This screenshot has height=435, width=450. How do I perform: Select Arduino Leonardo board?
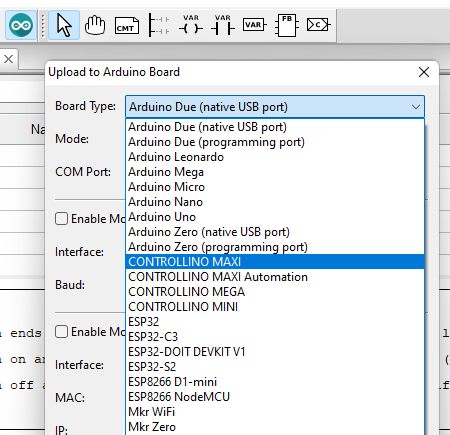[275, 157]
